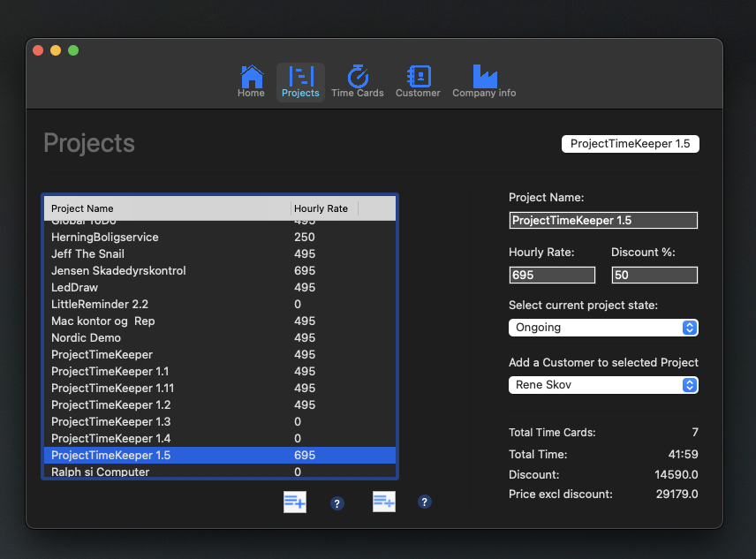Open the Home section in the toolbar
Image resolution: width=756 pixels, height=559 pixels.
252,81
